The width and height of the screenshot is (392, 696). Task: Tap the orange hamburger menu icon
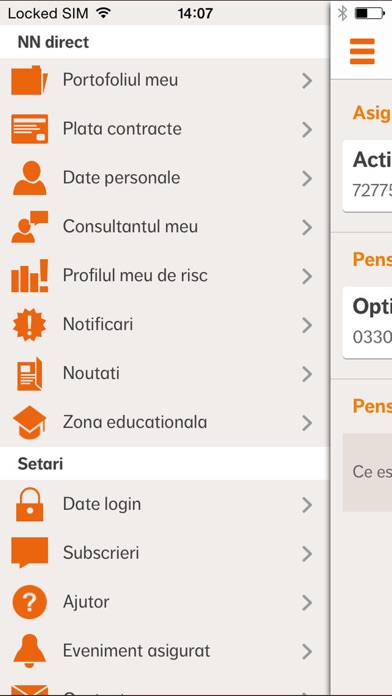362,51
